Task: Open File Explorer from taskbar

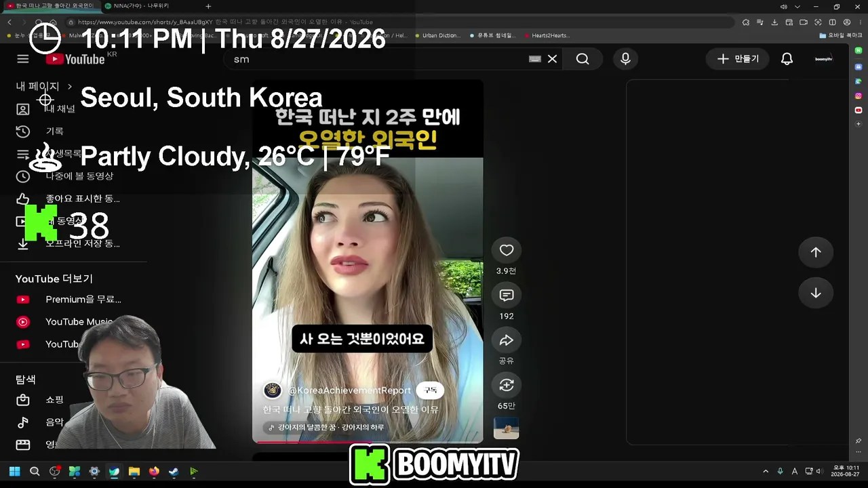Action: 134,471
